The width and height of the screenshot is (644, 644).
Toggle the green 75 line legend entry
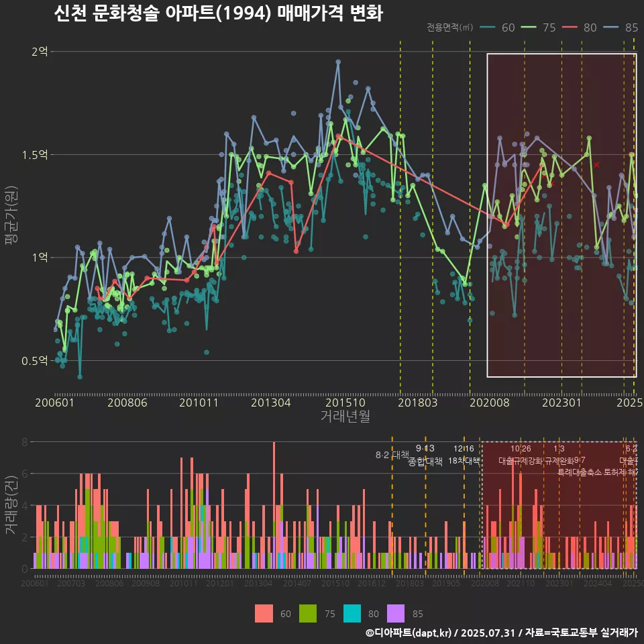(x=538, y=28)
